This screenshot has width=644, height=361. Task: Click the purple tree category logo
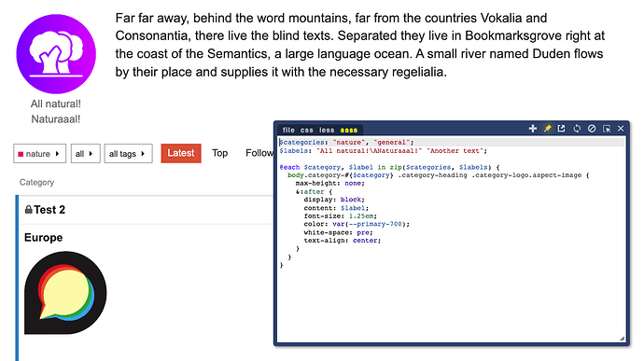click(56, 54)
